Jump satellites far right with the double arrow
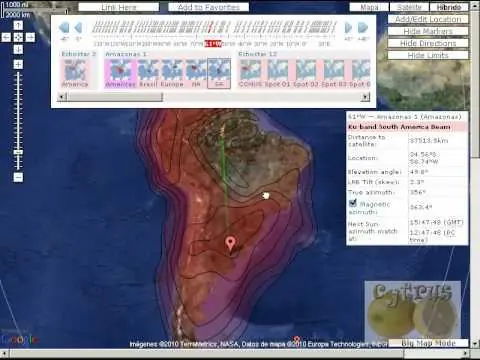The image size is (480, 360). click(363, 28)
